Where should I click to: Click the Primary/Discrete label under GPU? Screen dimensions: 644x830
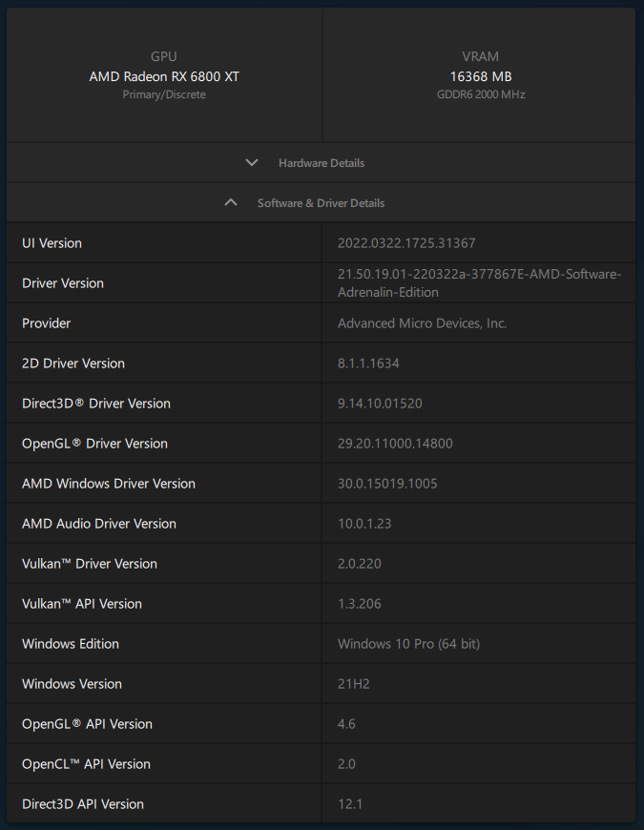point(164,94)
